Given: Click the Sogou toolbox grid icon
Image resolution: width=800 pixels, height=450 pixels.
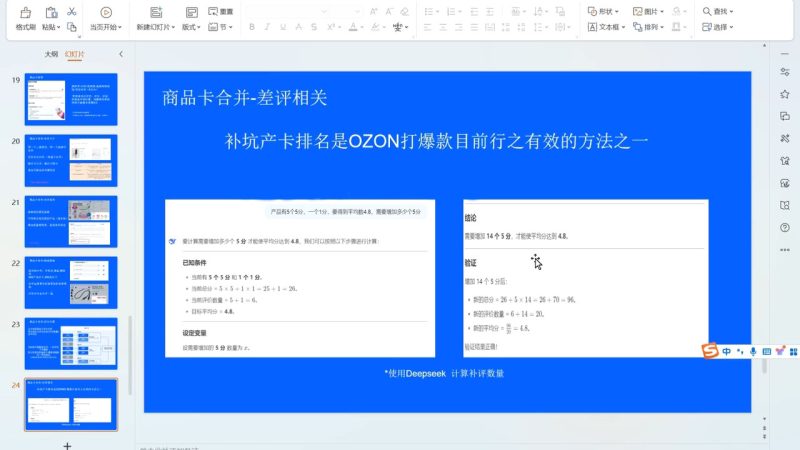Looking at the screenshot, I should pyautogui.click(x=793, y=352).
